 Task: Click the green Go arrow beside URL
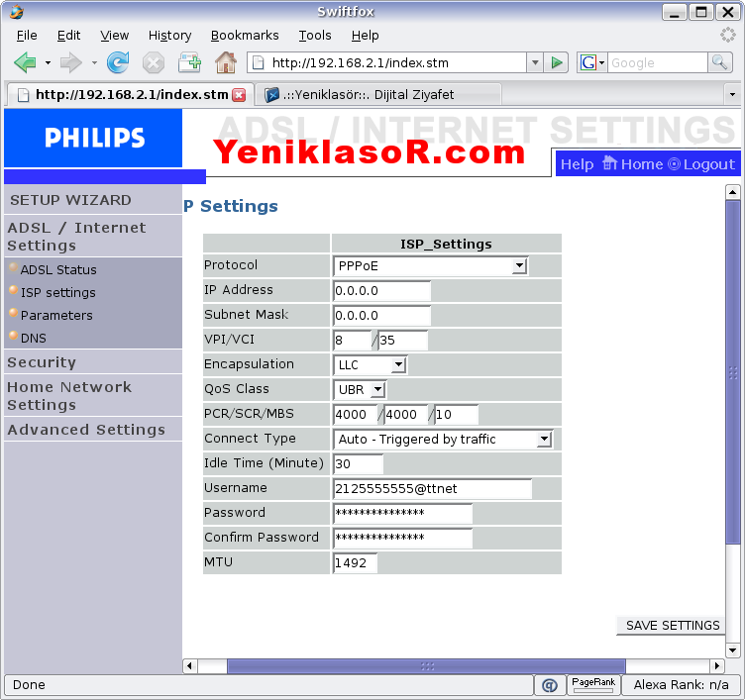(x=557, y=62)
